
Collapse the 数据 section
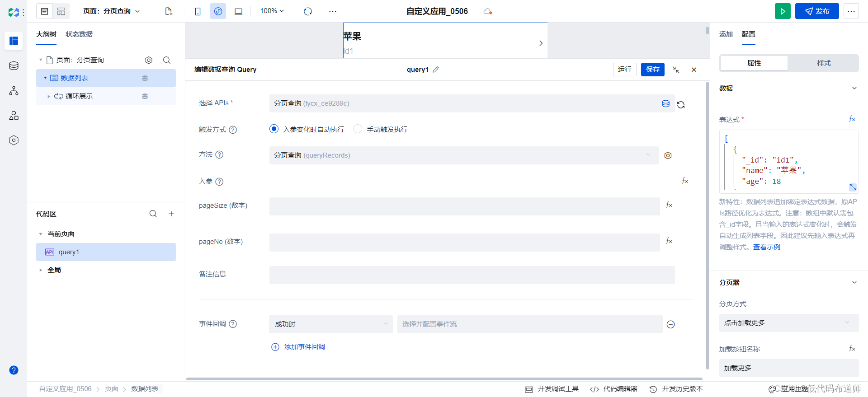[x=854, y=89]
